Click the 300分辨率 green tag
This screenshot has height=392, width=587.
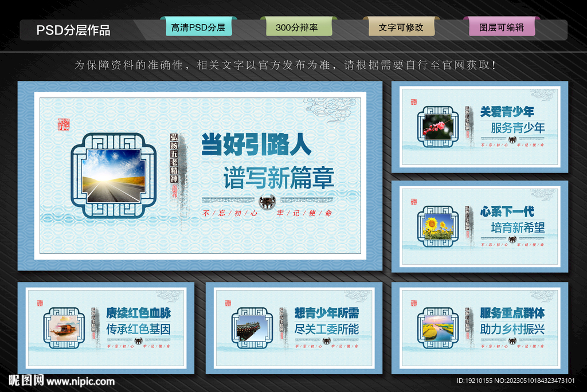(x=298, y=28)
